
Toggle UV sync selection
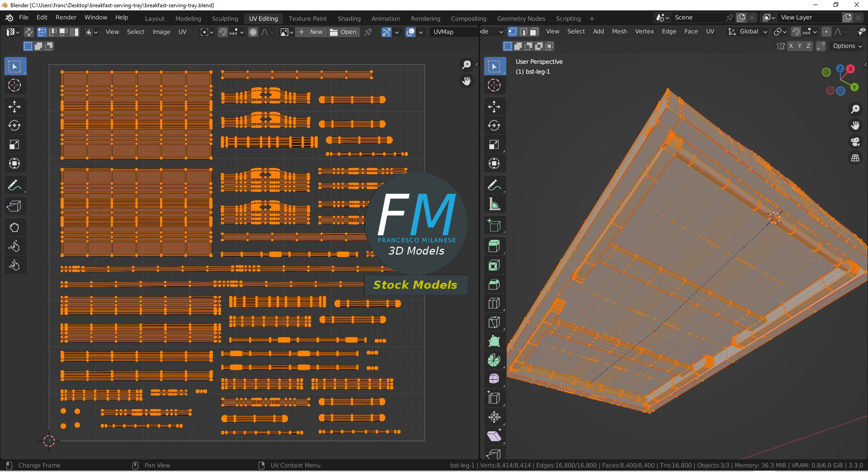28,32
